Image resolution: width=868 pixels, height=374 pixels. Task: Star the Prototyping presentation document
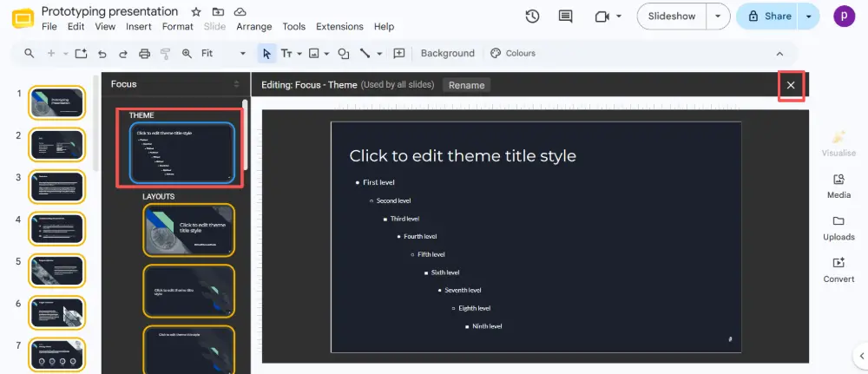pos(196,11)
